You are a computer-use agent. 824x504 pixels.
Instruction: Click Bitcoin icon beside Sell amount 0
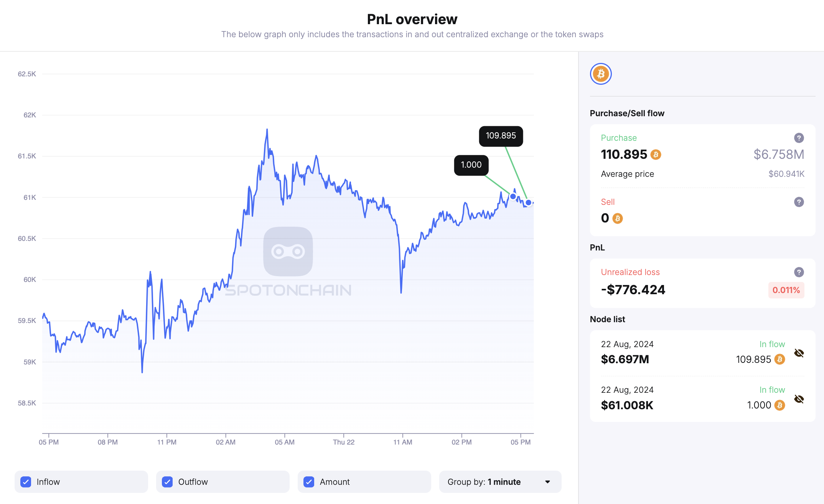pos(618,219)
